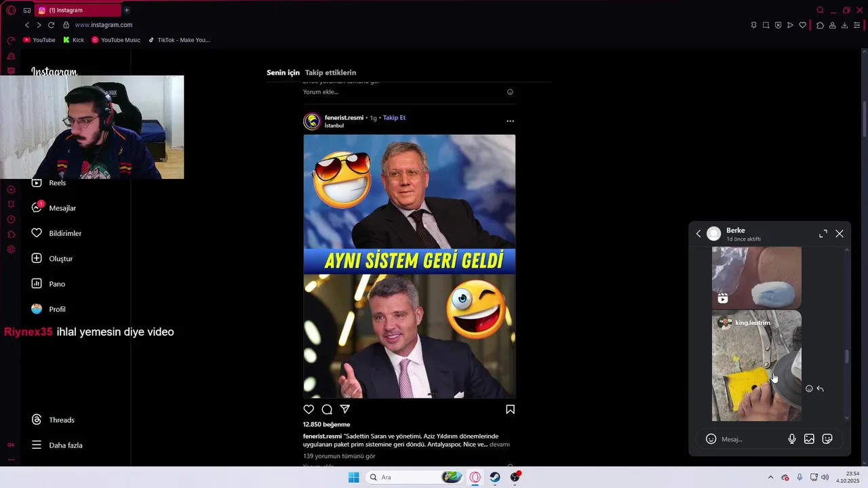
Task: Open Opera easy setup sliders icon
Action: click(x=856, y=25)
